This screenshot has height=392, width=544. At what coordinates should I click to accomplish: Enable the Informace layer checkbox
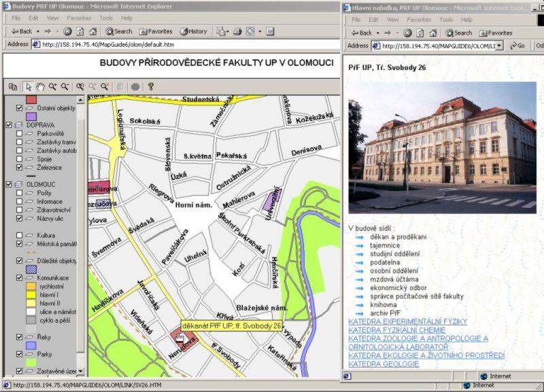coord(20,201)
